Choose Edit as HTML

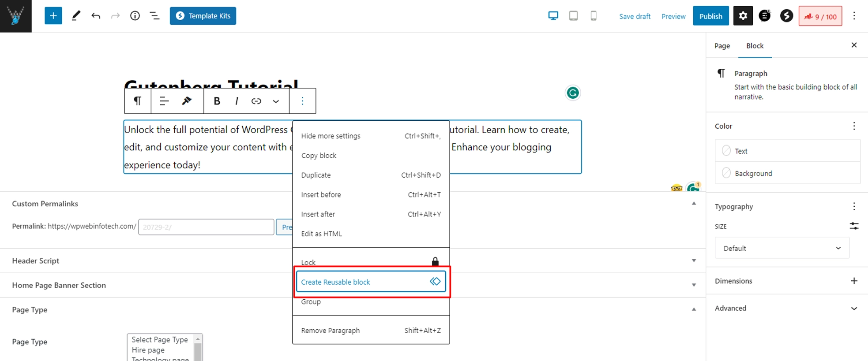tap(371, 234)
